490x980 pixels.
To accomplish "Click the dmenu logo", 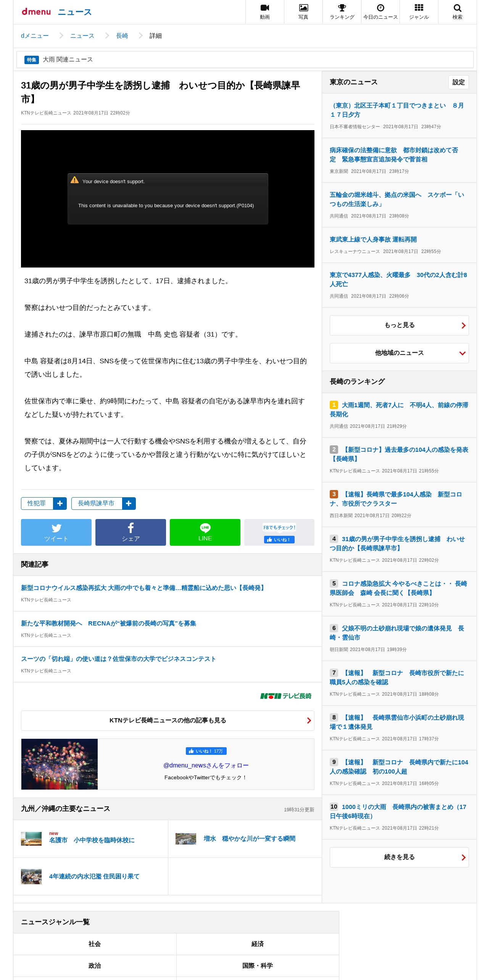I will [x=36, y=12].
